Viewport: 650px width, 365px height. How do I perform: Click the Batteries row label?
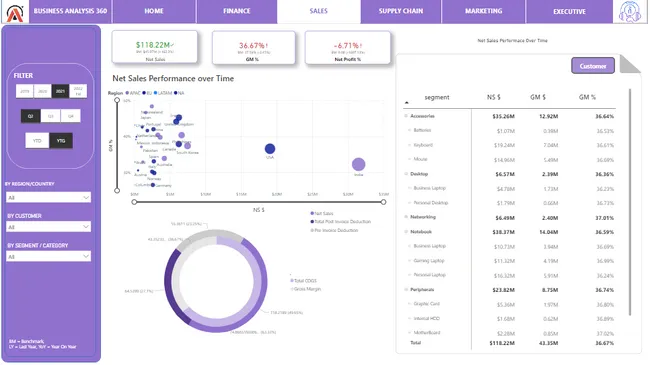(x=422, y=130)
